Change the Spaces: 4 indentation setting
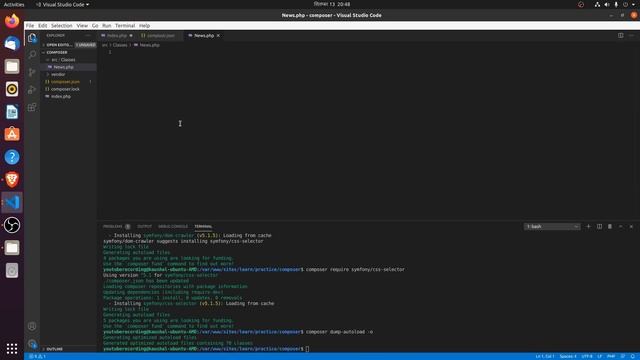The image size is (640, 360). [568, 356]
